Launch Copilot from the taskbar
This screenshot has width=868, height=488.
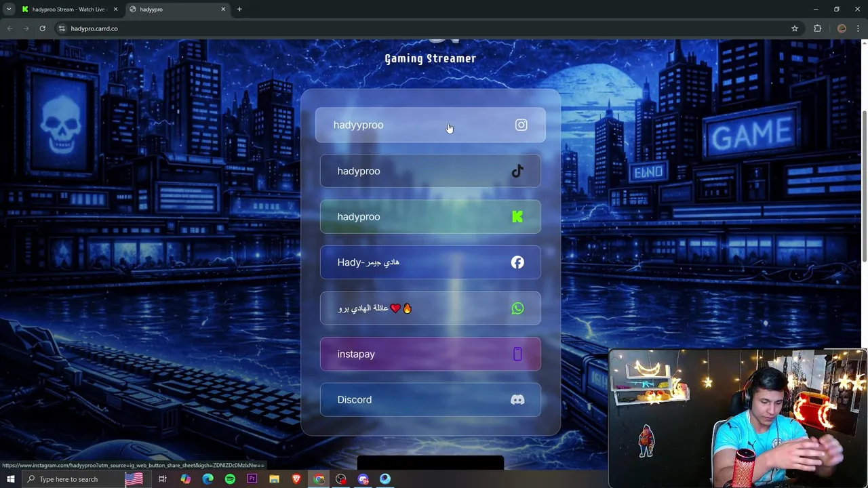[185, 479]
